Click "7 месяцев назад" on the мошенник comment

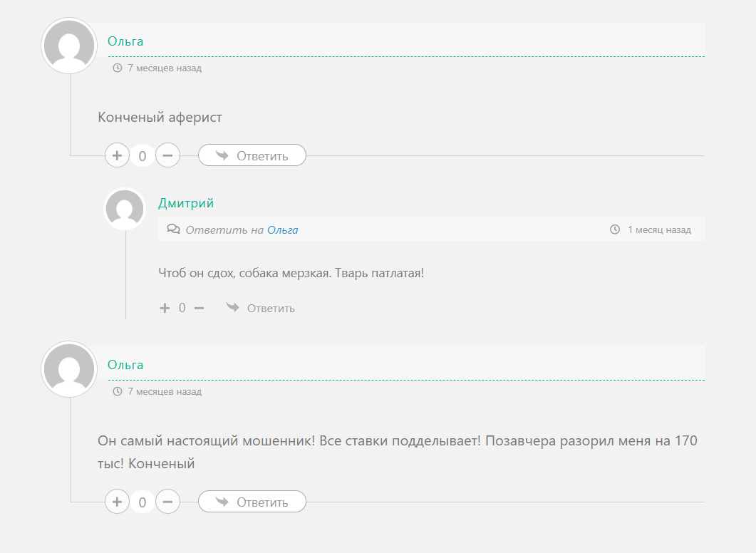164,391
